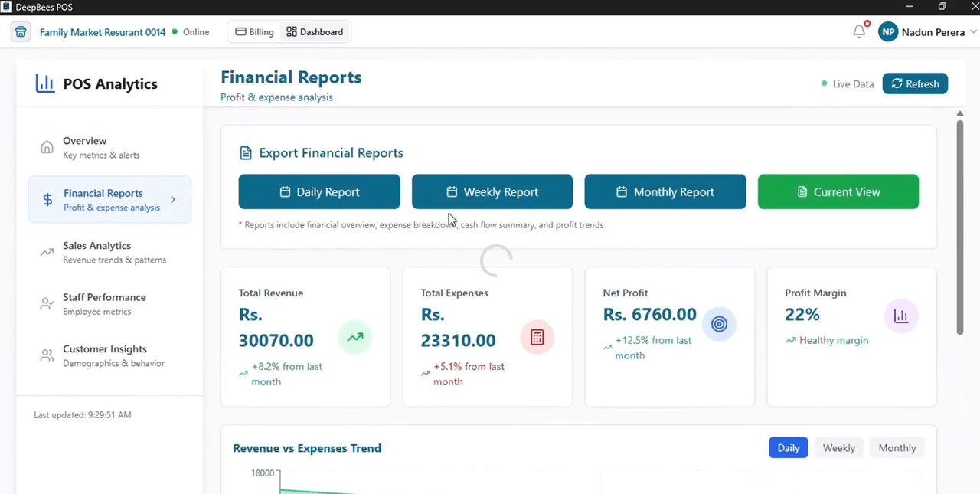Viewport: 980px width, 494px height.
Task: Open Sales Analytics section
Action: (109, 252)
